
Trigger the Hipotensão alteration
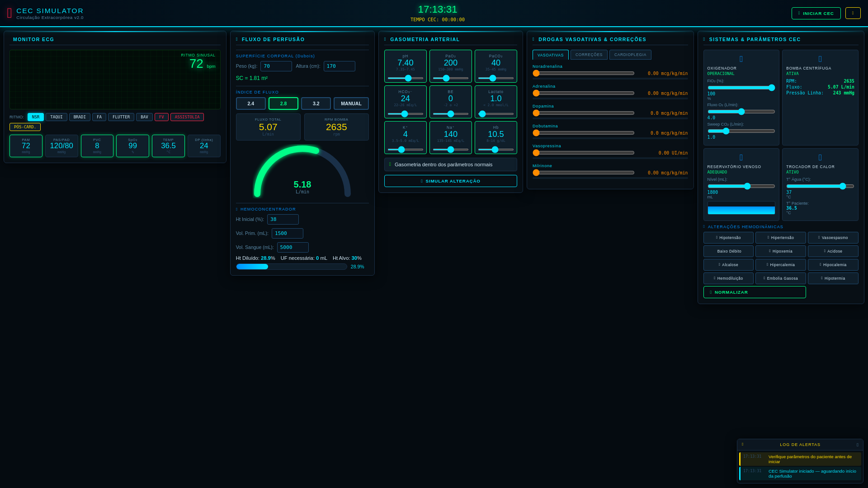click(728, 238)
